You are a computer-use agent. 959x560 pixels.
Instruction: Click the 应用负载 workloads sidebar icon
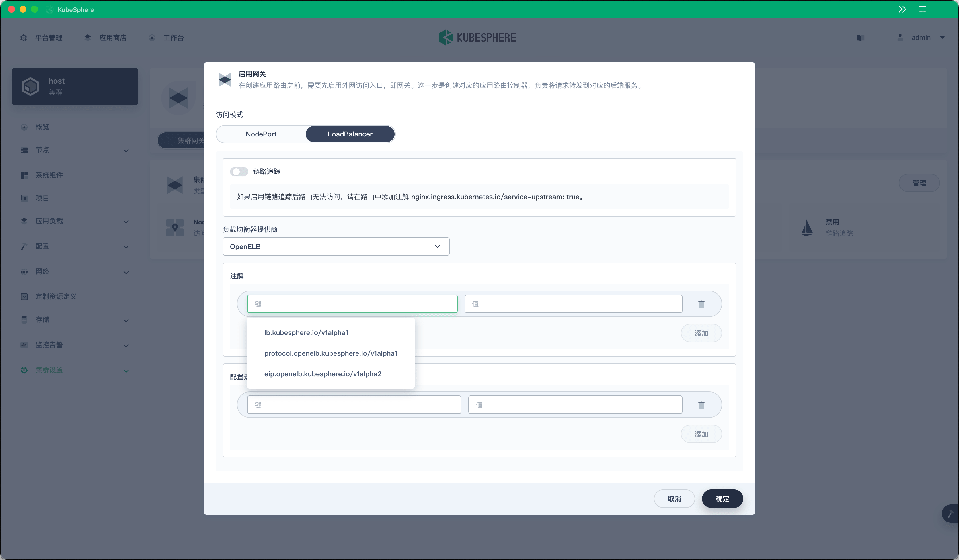(x=24, y=221)
